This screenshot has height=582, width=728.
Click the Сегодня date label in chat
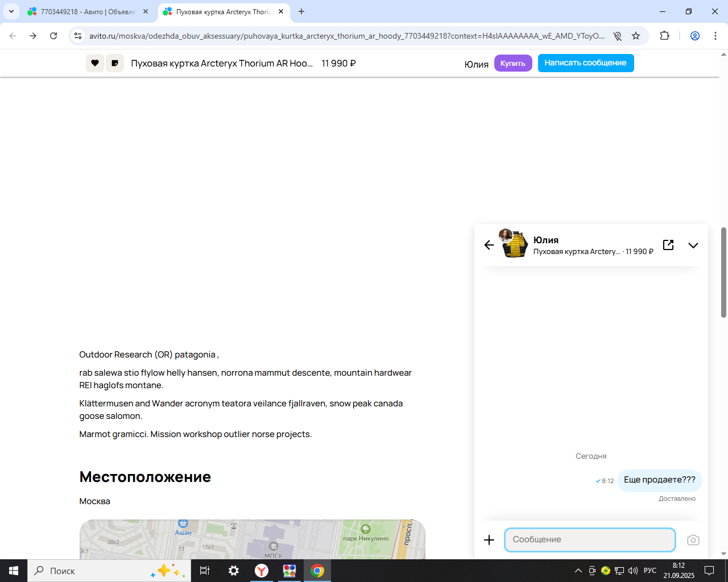591,456
